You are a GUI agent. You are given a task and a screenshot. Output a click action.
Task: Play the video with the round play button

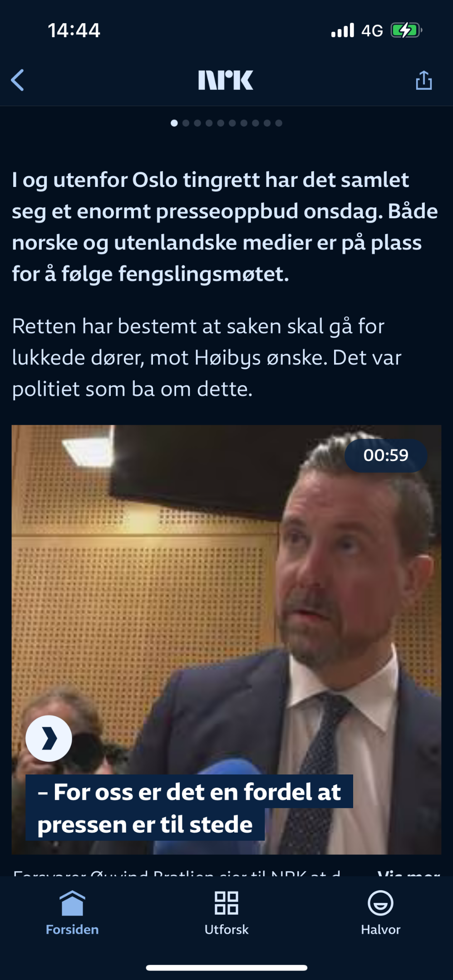pos(49,738)
